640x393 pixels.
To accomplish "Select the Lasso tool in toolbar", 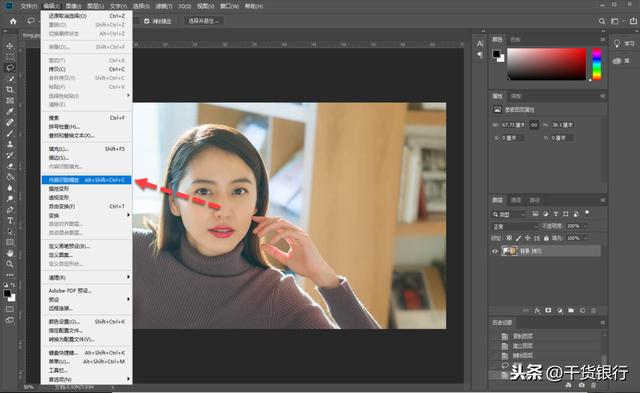I will tap(10, 67).
